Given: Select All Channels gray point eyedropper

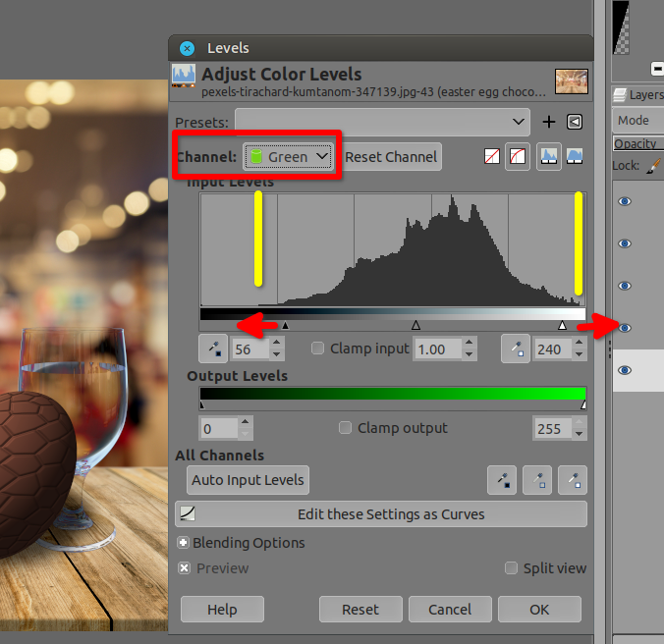Looking at the screenshot, I should [537, 480].
